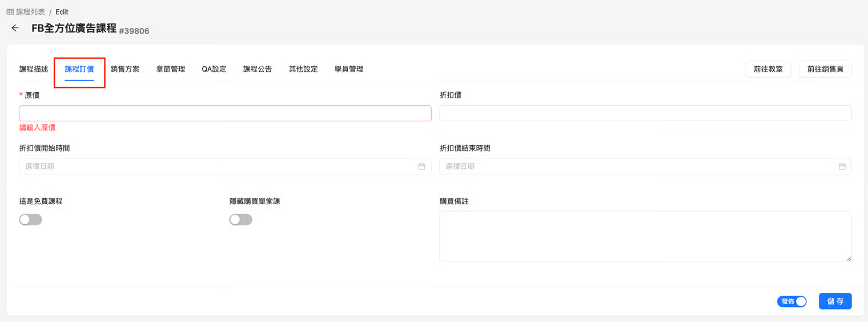Open the 折扣價結束時間 date picker
This screenshot has height=322, width=868.
(x=645, y=166)
